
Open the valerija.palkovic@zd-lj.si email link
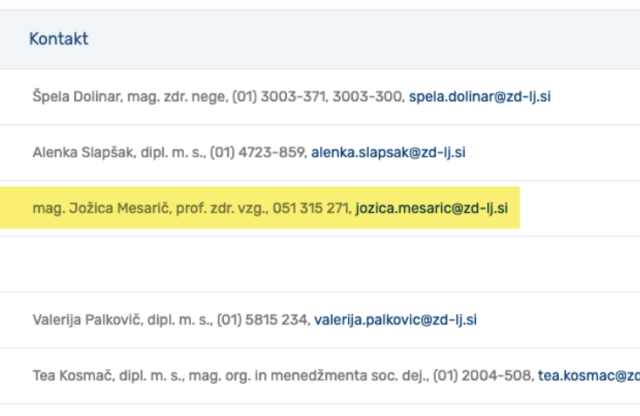395,320
